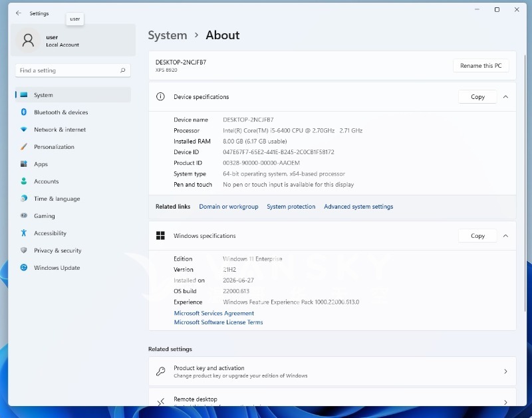The image size is (532, 418).
Task: Click the DESKTOP-2NCJFB7 PC name header
Action: point(181,62)
